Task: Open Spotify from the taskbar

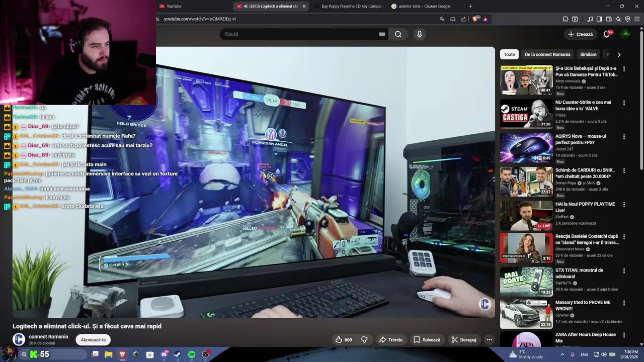Action: coord(192,354)
